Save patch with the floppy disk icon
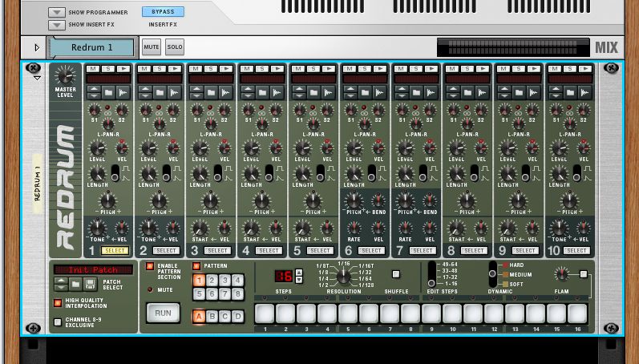Image resolution: width=639 pixels, height=364 pixels. tap(90, 284)
